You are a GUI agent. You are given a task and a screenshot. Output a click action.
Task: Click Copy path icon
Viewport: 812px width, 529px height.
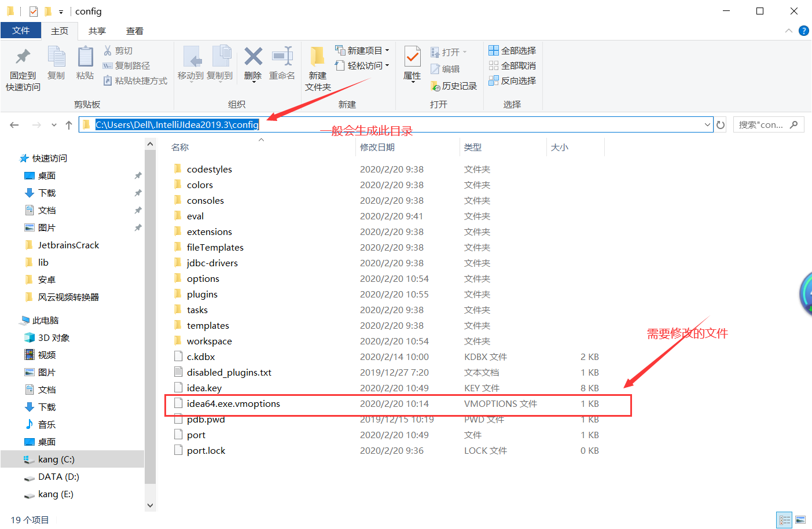(x=108, y=65)
